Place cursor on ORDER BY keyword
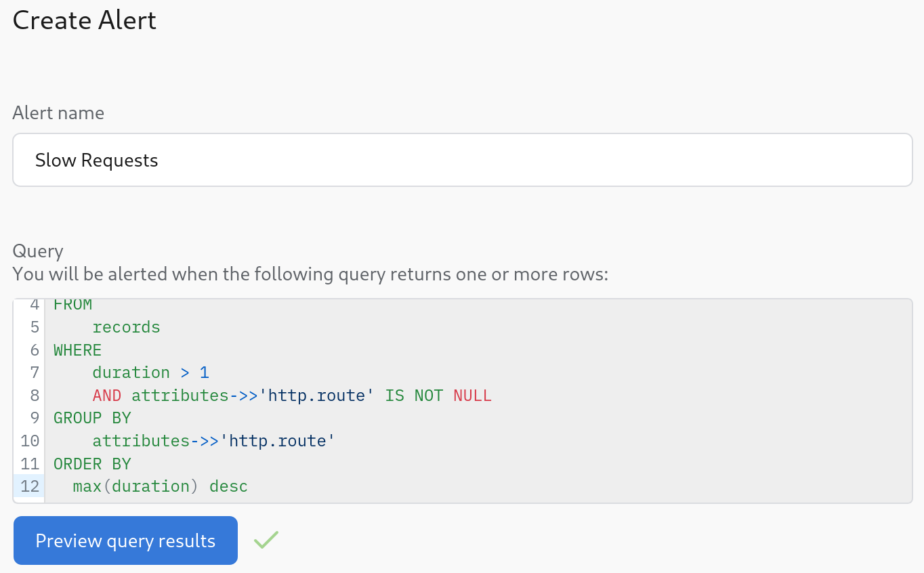 (92, 464)
